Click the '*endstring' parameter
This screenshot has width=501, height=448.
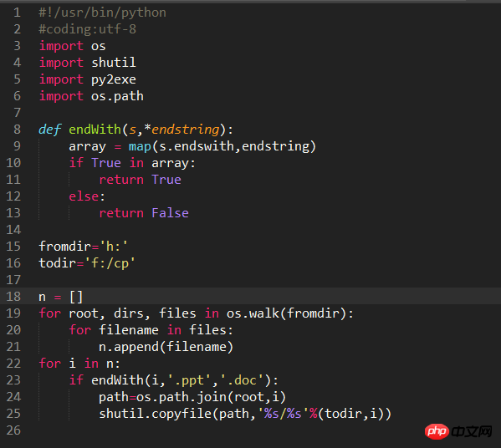point(181,130)
